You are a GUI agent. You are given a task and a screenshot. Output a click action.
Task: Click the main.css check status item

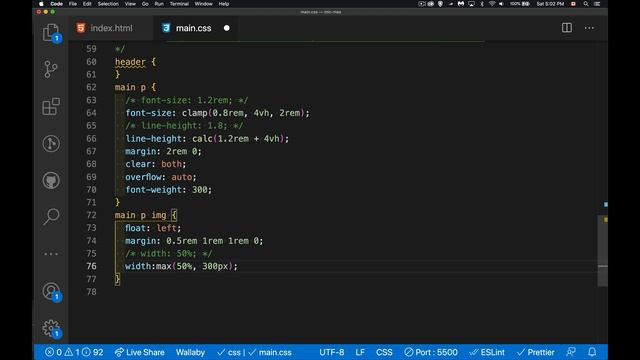[270, 352]
